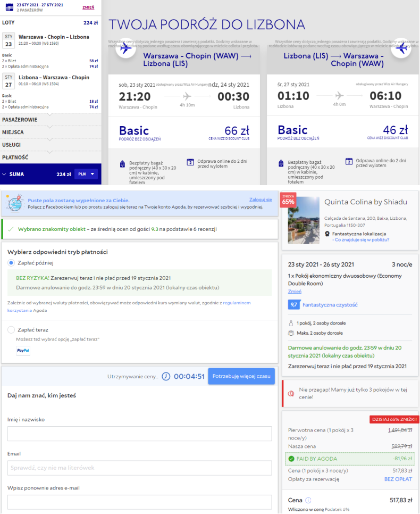Click the STY 27 date tile
Screen dimensions: 420x514
9,81
